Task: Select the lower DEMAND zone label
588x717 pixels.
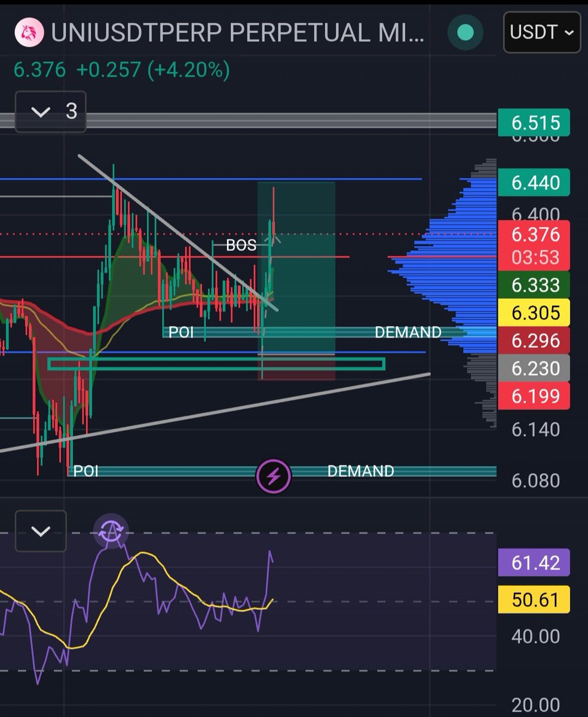Action: coord(361,471)
